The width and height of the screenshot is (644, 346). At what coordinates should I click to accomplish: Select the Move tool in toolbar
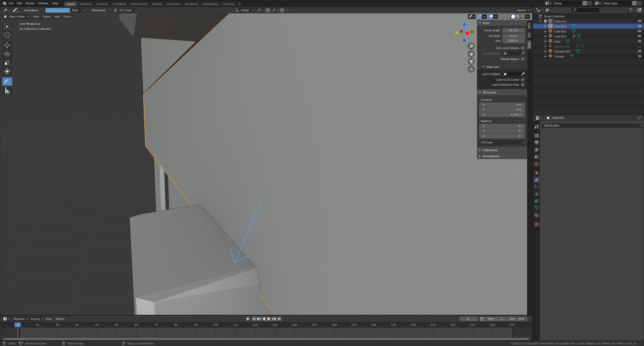click(7, 45)
